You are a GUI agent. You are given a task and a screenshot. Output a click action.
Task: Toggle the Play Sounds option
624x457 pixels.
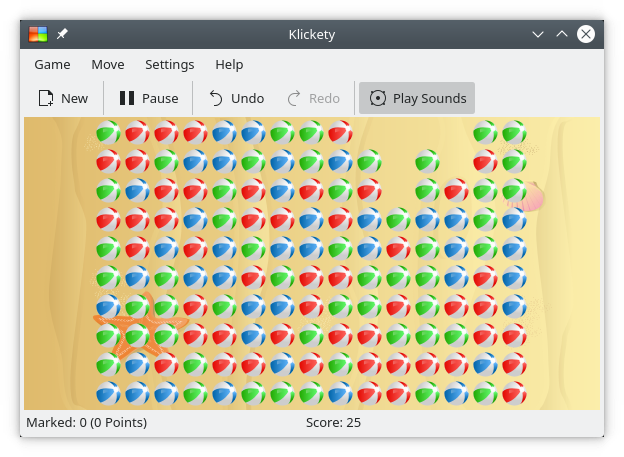(x=417, y=98)
